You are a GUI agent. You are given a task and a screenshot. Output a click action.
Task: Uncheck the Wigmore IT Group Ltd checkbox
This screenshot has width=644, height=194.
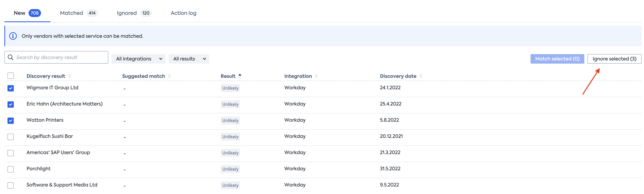10,88
